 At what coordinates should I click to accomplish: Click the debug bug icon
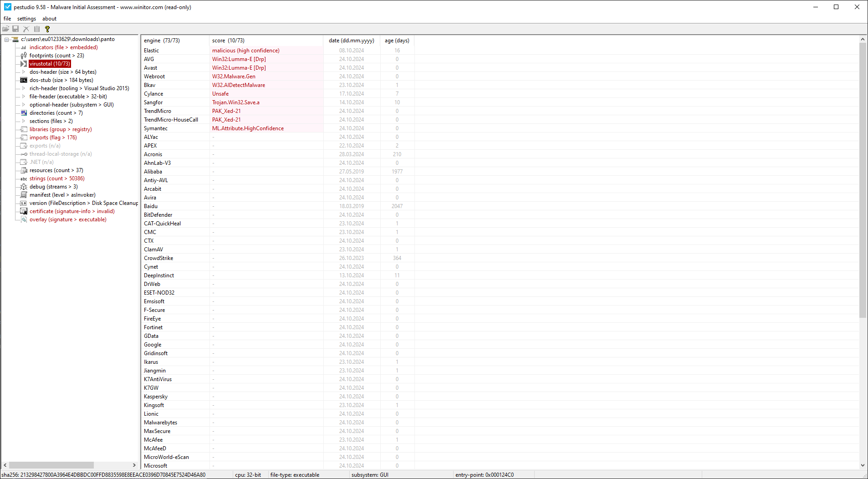24,187
